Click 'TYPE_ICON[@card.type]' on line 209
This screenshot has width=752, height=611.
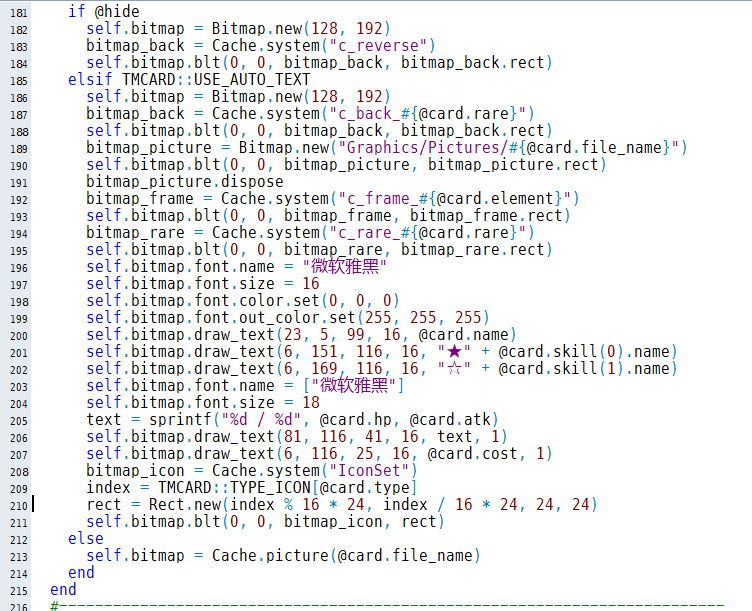coord(324,488)
